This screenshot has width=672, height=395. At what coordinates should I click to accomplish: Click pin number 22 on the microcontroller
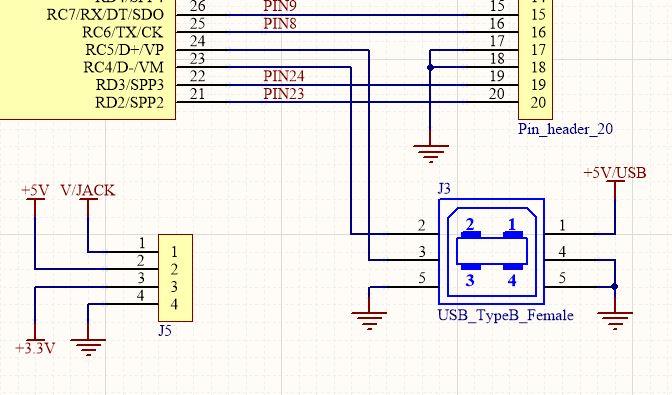[198, 77]
